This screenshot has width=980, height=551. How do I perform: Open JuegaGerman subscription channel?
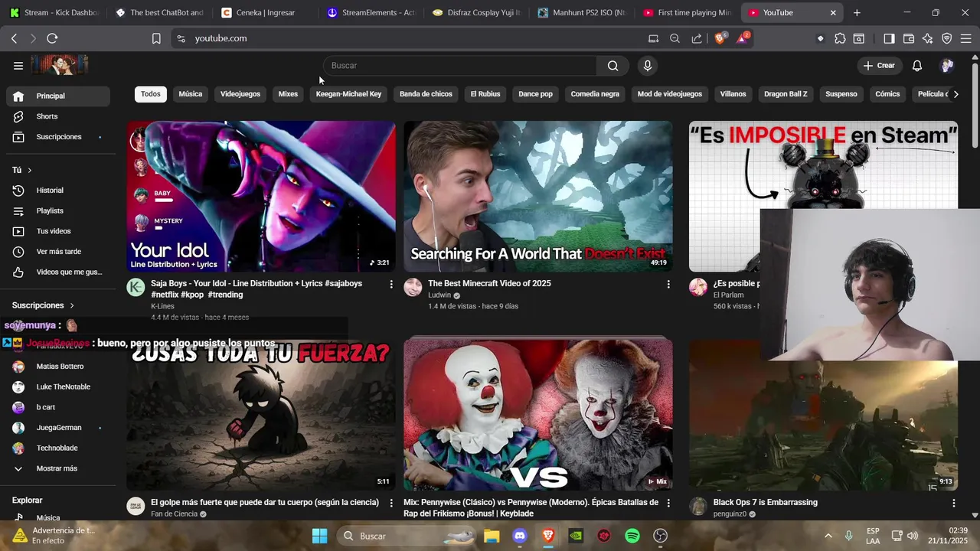click(x=58, y=428)
